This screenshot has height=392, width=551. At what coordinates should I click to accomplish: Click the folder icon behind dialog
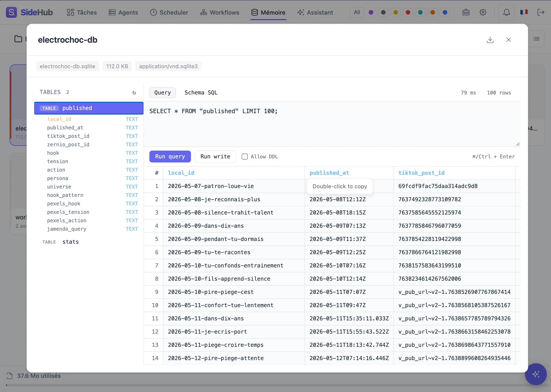(x=18, y=39)
